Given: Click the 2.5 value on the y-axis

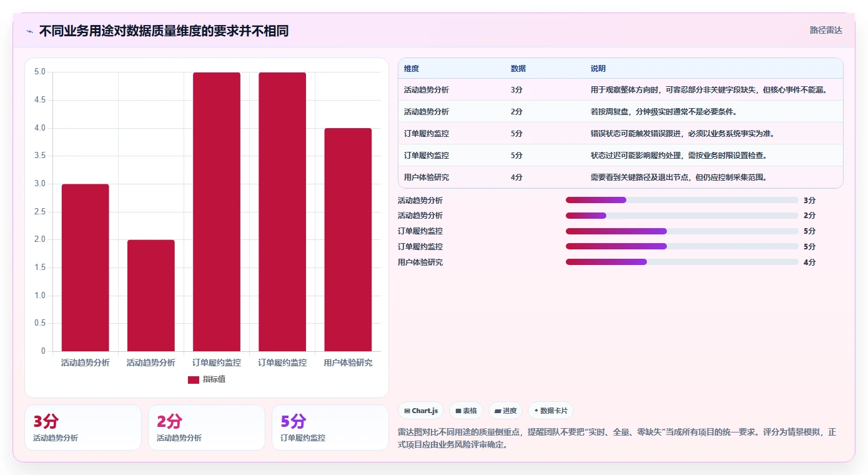Looking at the screenshot, I should tap(41, 212).
